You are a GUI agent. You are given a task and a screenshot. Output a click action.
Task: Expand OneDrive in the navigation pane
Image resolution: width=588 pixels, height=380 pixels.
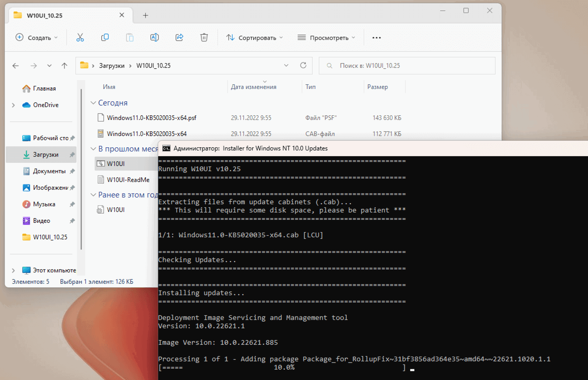point(13,105)
